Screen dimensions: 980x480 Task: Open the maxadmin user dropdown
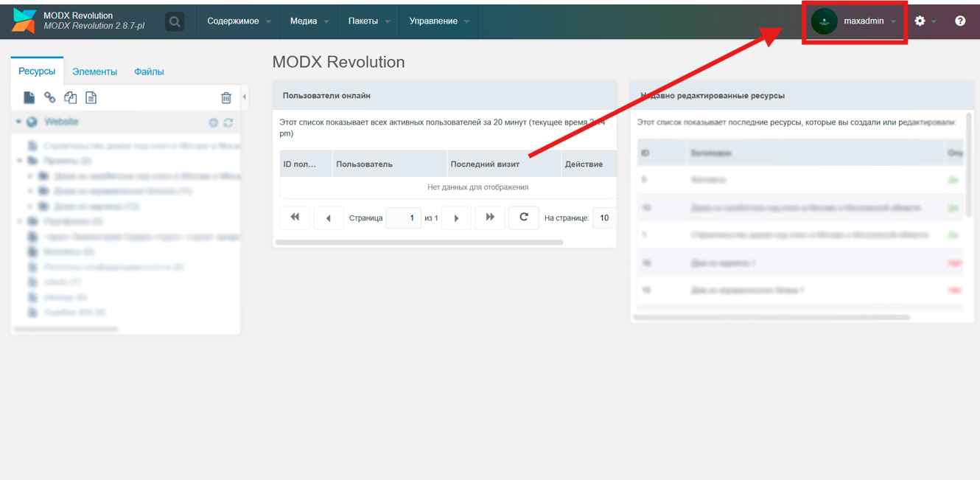click(x=855, y=21)
